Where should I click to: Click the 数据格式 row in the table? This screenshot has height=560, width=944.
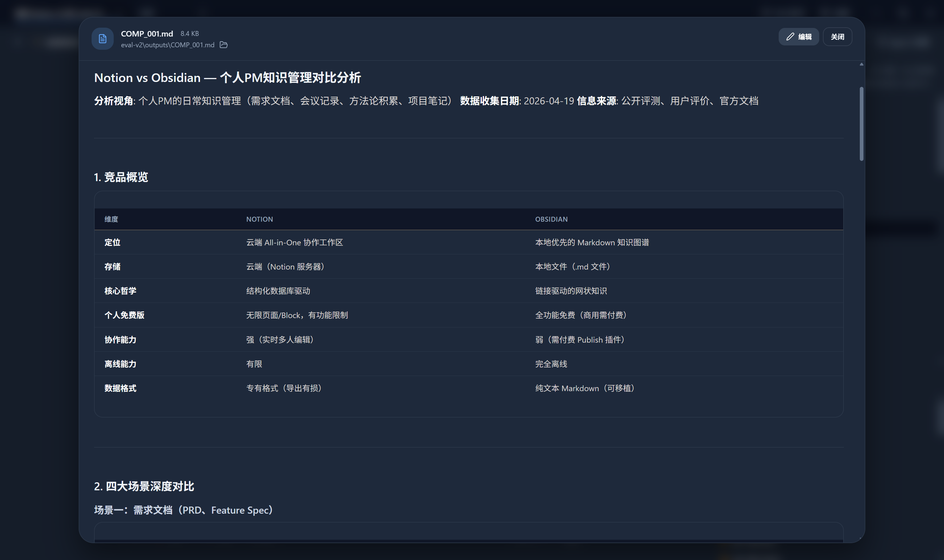[x=120, y=388]
